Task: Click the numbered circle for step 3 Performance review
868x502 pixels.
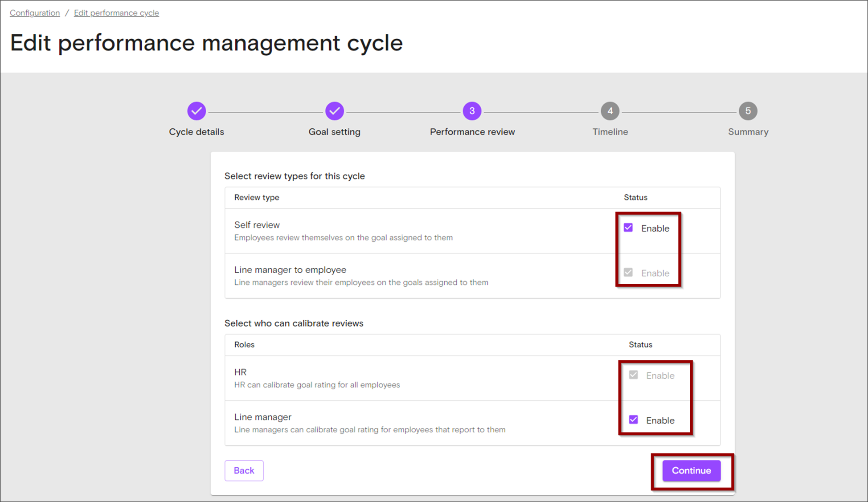Action: 472,111
